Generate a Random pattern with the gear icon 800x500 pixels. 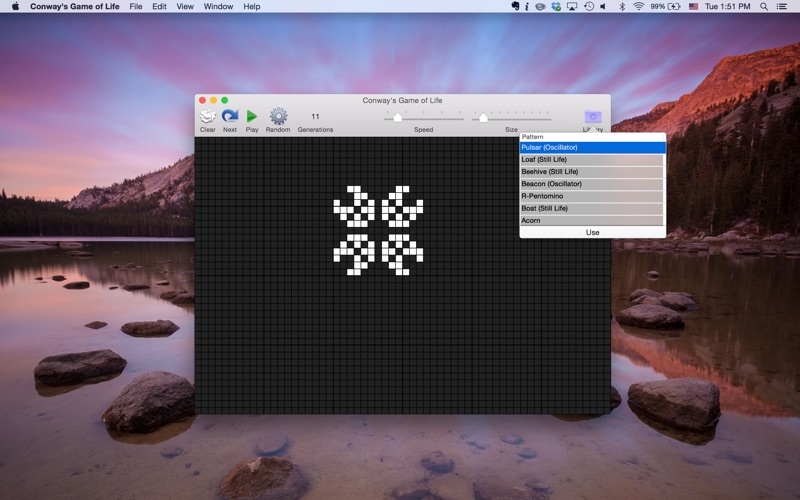278,117
